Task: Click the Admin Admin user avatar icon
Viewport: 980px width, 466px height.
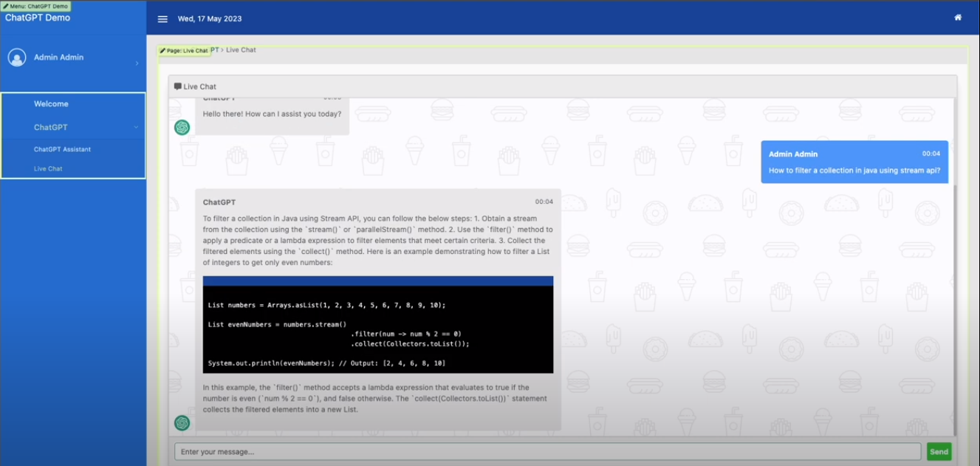Action: [17, 58]
